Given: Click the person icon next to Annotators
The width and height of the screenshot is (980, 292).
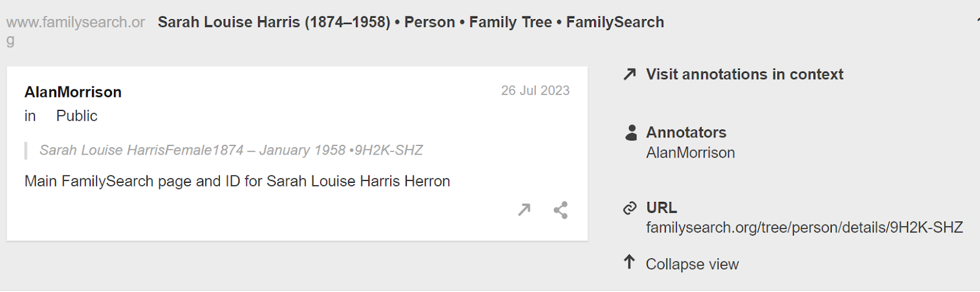Looking at the screenshot, I should 631,133.
